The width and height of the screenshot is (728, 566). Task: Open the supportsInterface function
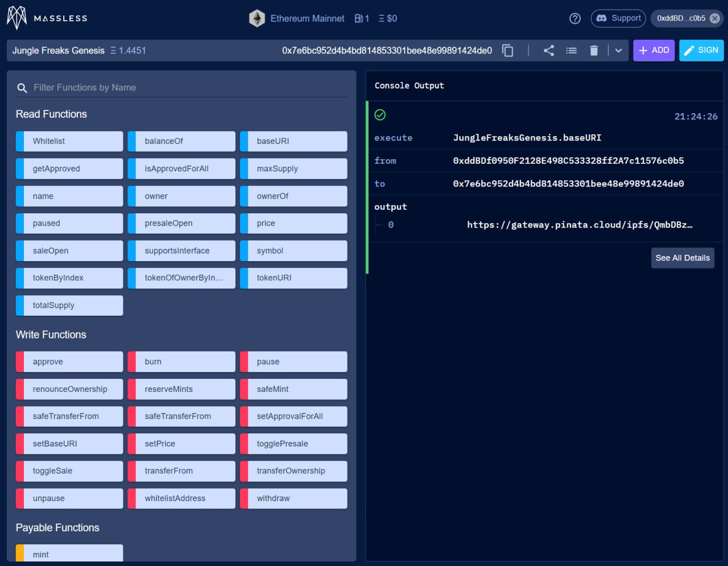coord(181,250)
